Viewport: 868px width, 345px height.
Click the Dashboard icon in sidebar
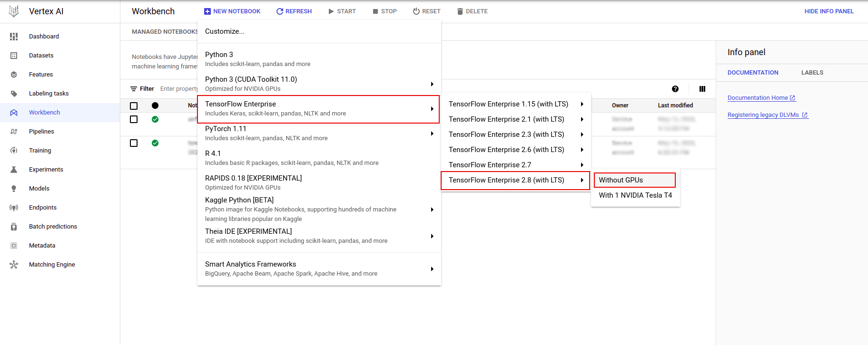click(x=14, y=37)
